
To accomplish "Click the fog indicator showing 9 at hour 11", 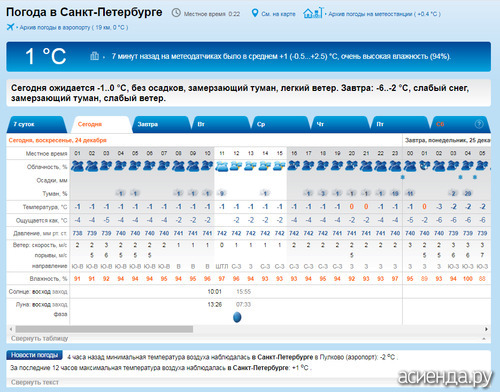I will (222, 193).
